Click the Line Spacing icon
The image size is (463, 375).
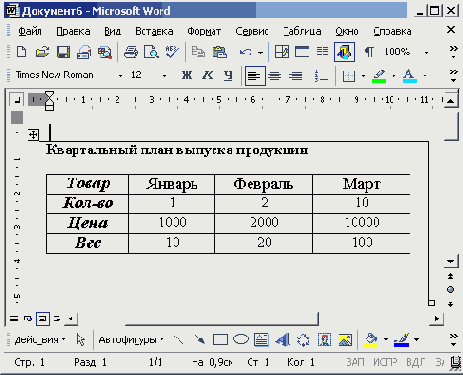(321, 76)
